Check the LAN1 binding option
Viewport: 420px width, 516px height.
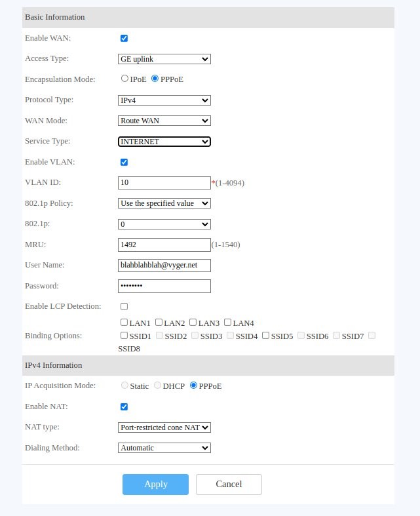click(x=124, y=323)
